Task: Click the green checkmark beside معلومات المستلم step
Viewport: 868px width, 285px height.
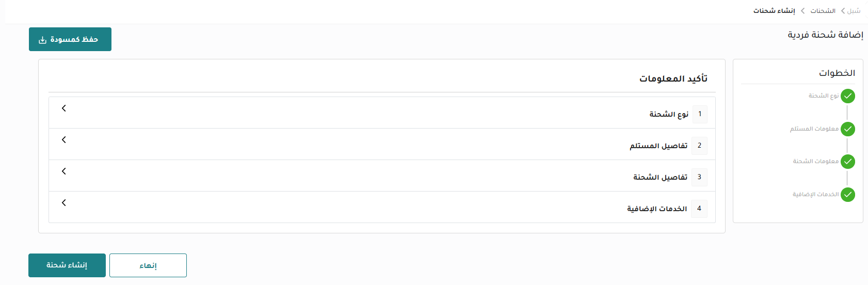Action: (x=847, y=129)
